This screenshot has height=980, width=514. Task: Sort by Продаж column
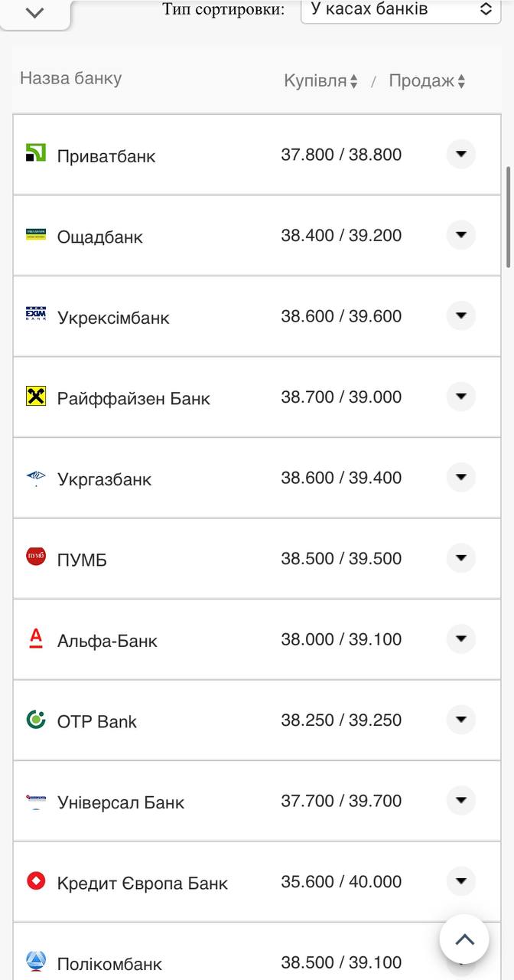(x=427, y=81)
